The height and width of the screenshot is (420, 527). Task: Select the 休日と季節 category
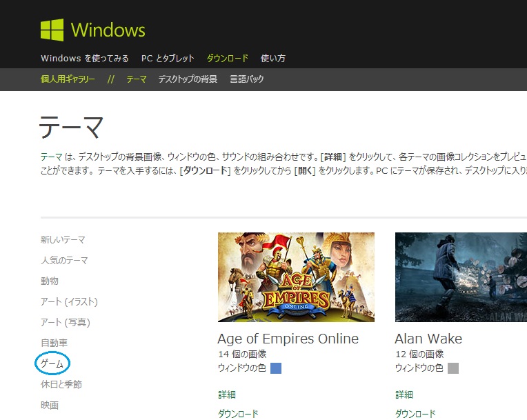pos(61,384)
